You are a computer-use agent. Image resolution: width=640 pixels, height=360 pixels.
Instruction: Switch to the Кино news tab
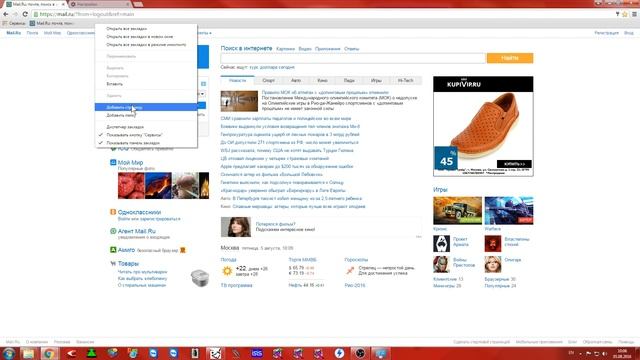point(322,80)
